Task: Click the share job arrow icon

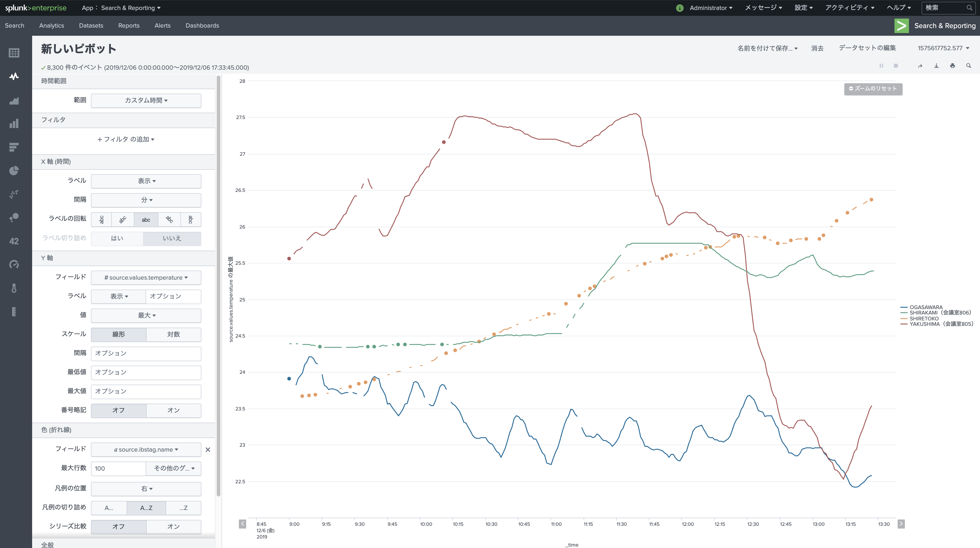Action: coord(920,66)
